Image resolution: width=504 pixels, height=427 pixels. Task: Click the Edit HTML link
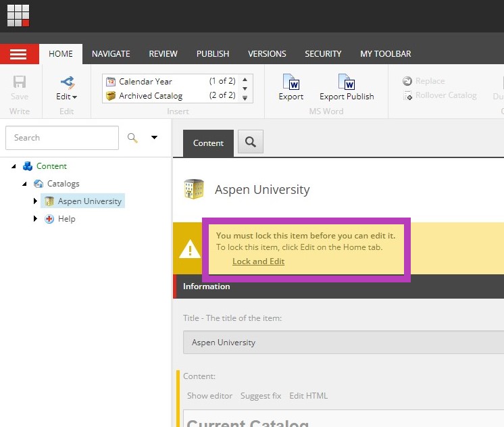(x=308, y=396)
